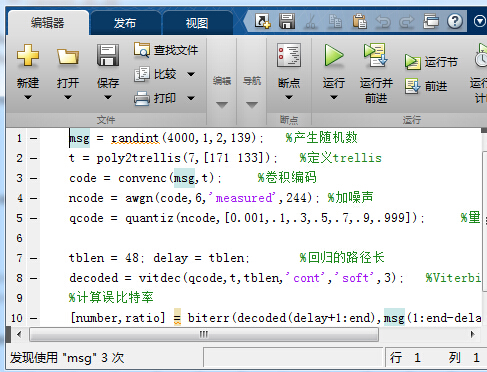This screenshot has height=372, width=487.
Task: Set breakpoint dash on line 1
Action: [33, 138]
